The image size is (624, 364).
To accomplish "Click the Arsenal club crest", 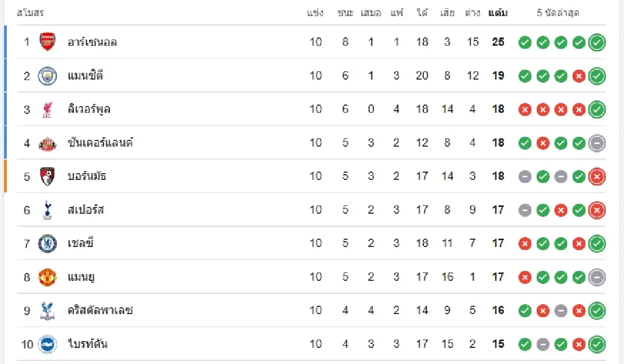I will 47,42.
